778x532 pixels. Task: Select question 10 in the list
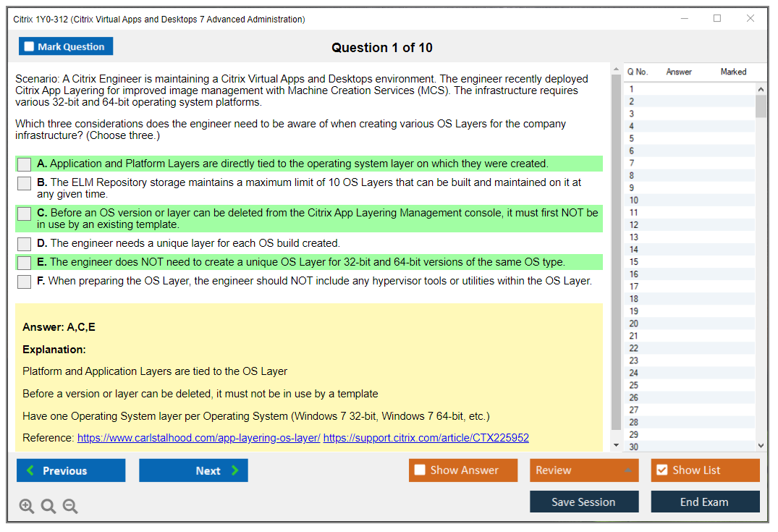[634, 200]
